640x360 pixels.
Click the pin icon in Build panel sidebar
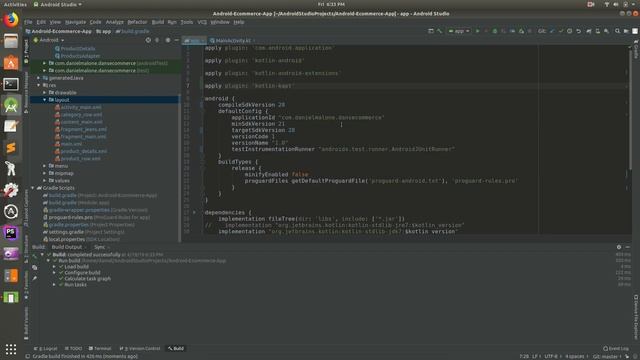tap(35, 278)
